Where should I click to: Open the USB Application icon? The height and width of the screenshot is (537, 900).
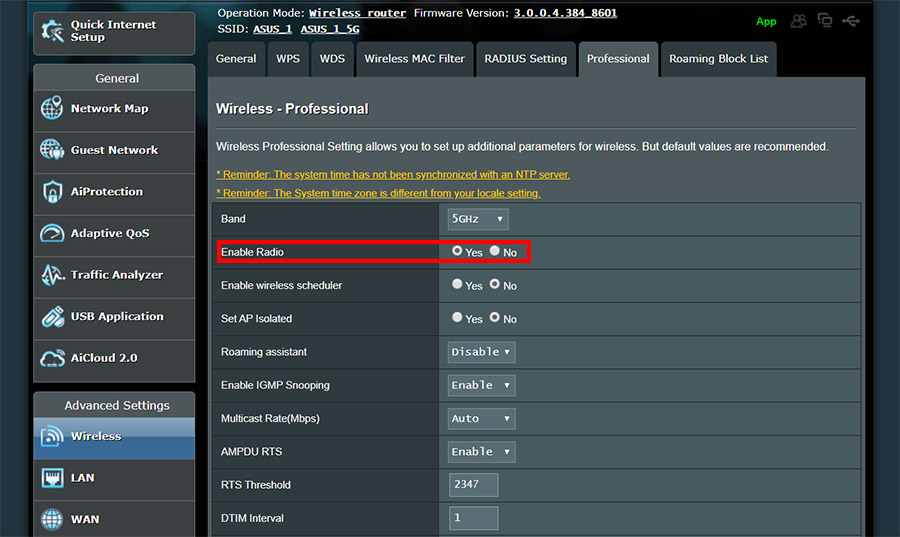coord(52,316)
